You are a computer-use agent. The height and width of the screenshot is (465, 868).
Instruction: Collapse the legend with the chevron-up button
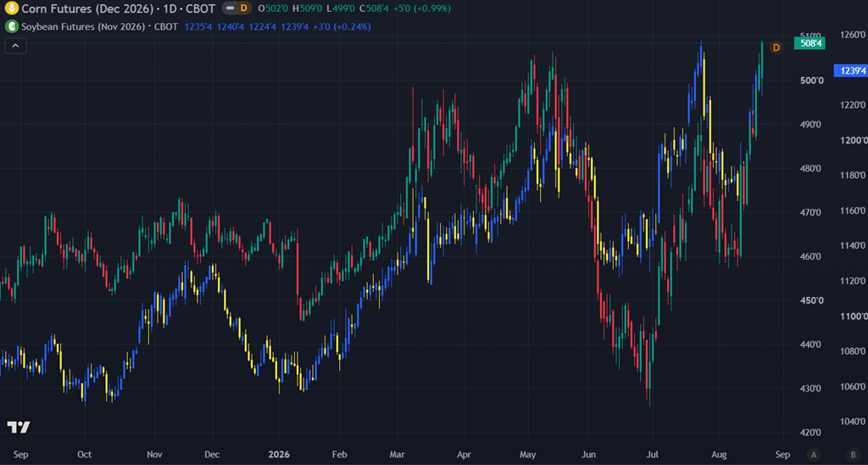click(15, 46)
